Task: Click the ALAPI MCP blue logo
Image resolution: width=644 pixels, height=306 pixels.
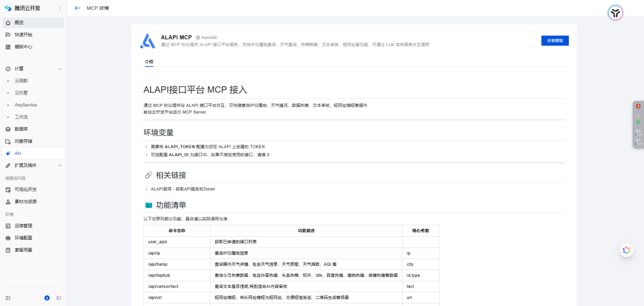Action: (x=147, y=41)
